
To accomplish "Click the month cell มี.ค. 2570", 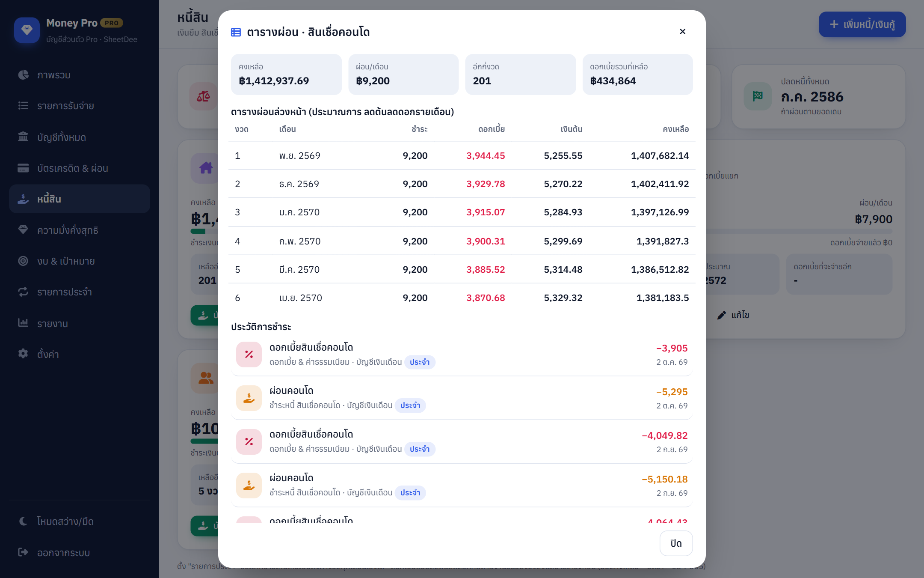I will (x=299, y=269).
